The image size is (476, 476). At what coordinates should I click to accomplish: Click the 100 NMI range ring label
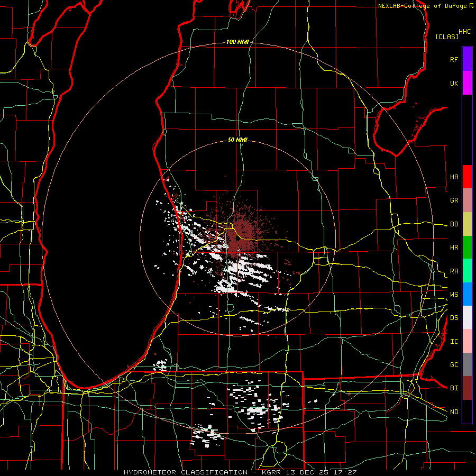point(237,42)
